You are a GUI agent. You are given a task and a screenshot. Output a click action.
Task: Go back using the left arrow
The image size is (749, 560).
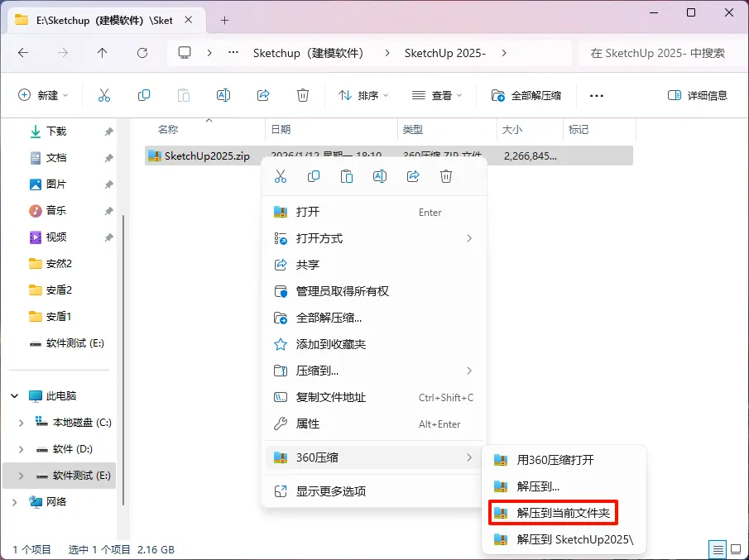(x=23, y=53)
